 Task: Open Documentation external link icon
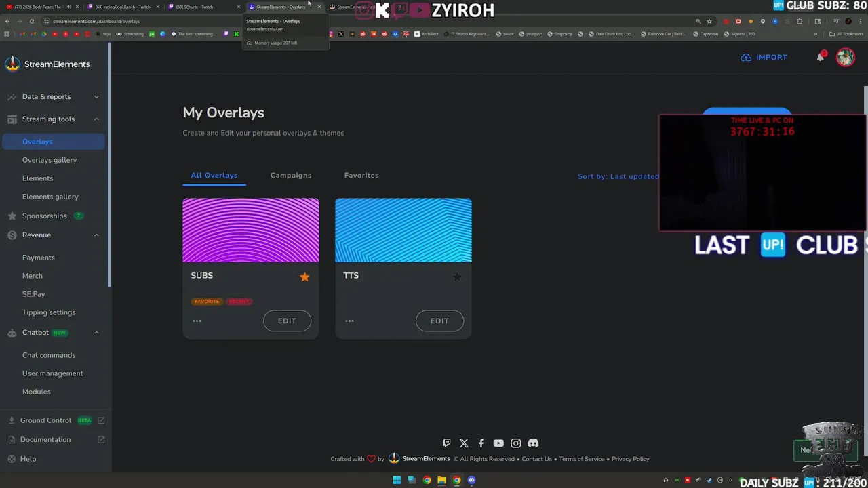point(101,440)
